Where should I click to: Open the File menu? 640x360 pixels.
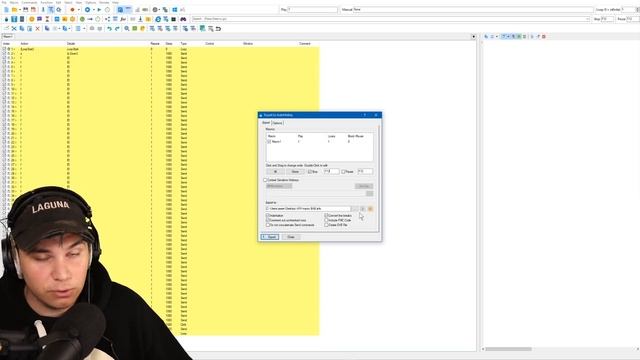point(4,2)
